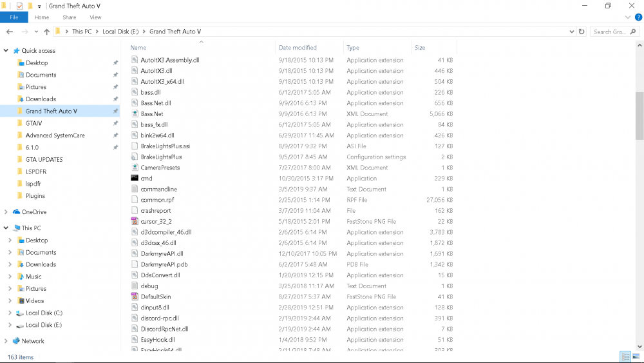
Task: Click the common.rpf file icon
Action: [135, 200]
